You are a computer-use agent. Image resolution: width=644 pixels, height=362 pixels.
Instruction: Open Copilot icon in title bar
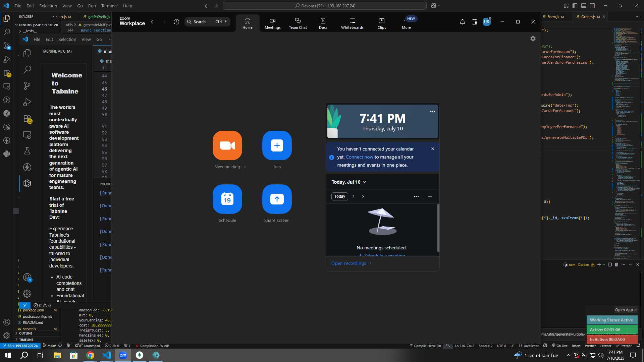click(x=433, y=6)
